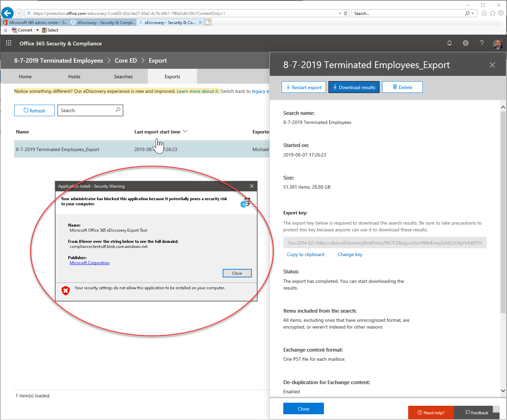Click the blue Close button in export panel
Image resolution: width=507 pixels, height=420 pixels.
304,408
